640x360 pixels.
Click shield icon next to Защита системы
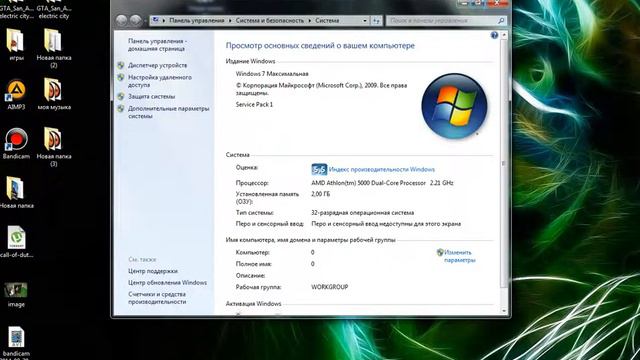click(121, 97)
